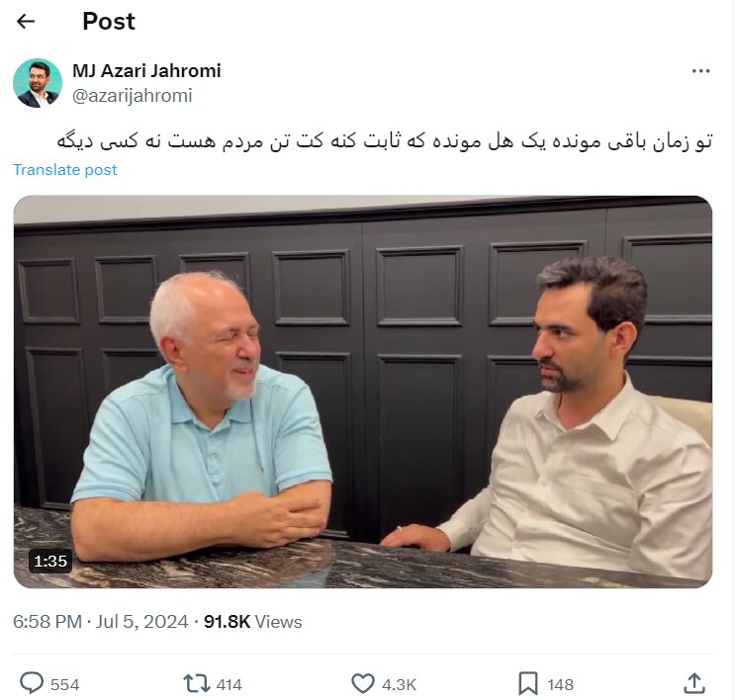Open the reply speech bubble icon
The width and height of the screenshot is (735, 700).
(32, 683)
